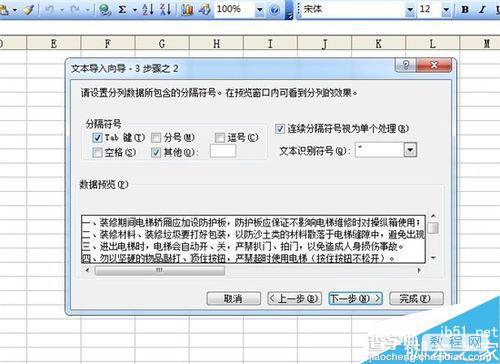Click preview line starting with 三、进出电梯时
Screen dimensions: 500x364
point(243,246)
